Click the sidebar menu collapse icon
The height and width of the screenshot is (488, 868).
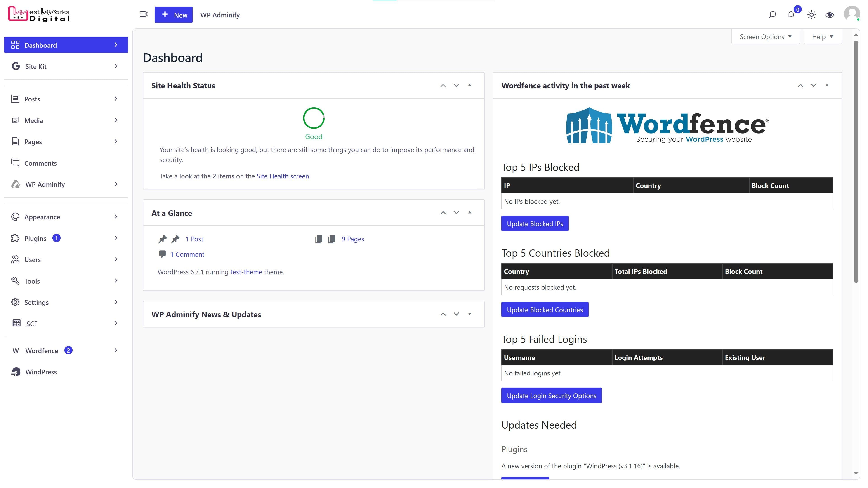click(x=144, y=14)
